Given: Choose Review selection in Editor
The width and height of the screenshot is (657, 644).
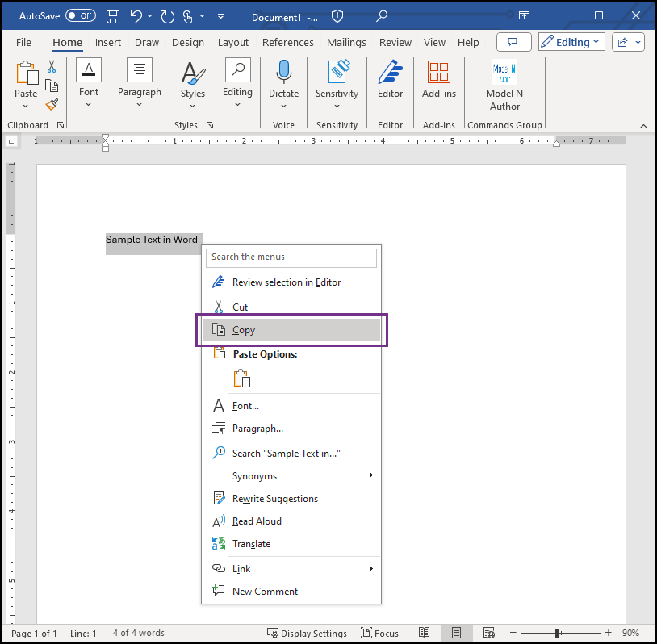Looking at the screenshot, I should (x=291, y=282).
